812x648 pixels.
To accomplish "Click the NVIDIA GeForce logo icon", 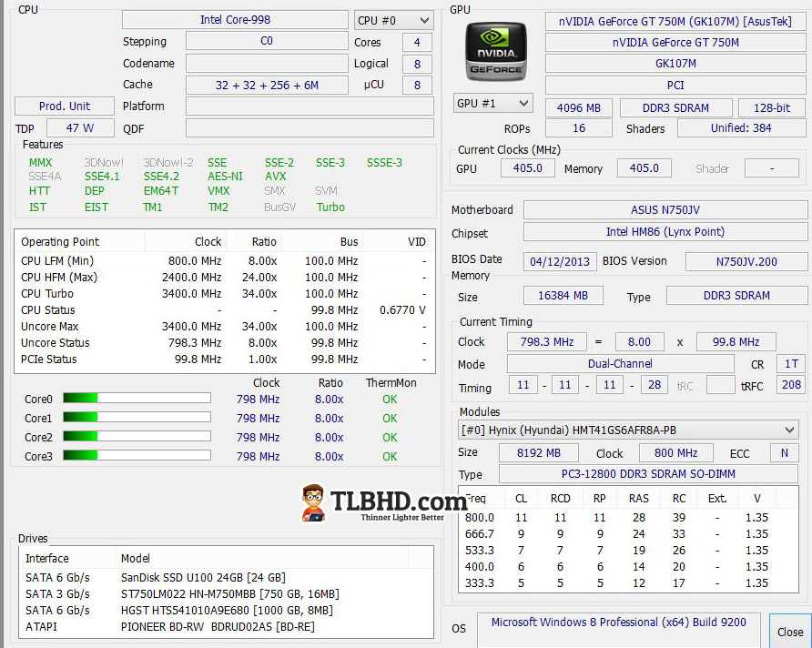I will [x=495, y=52].
